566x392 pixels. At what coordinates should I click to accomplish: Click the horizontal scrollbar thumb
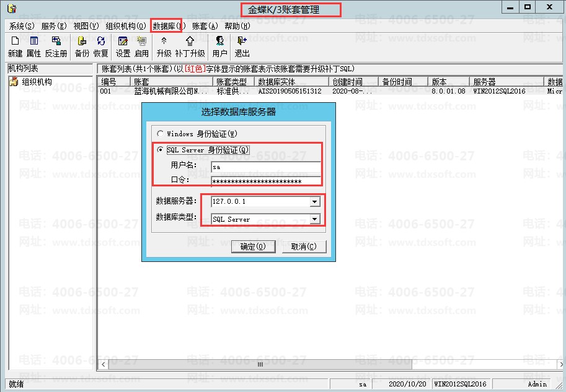pos(260,365)
